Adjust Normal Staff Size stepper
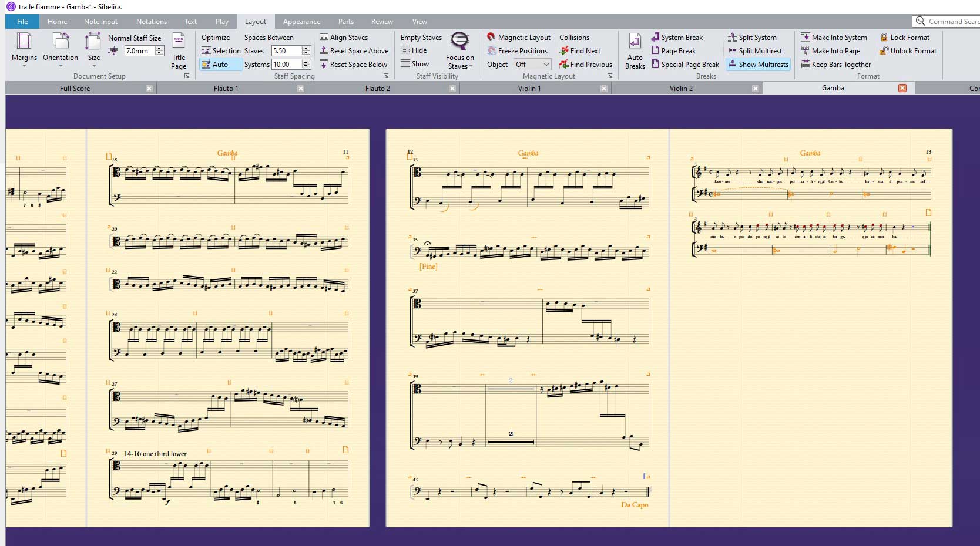This screenshot has height=546, width=980. click(159, 51)
